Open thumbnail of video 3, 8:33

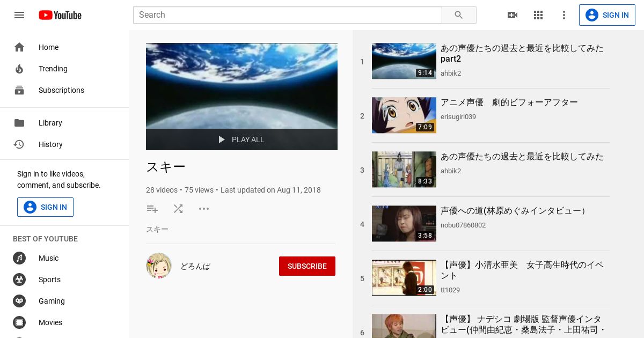pos(404,170)
